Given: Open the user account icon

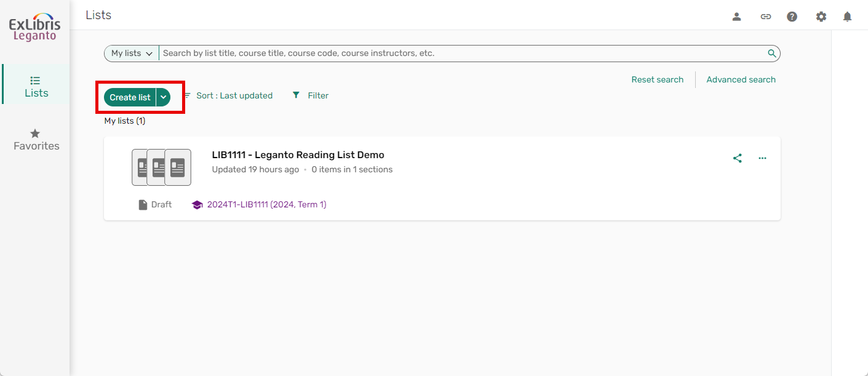Looking at the screenshot, I should (x=736, y=16).
